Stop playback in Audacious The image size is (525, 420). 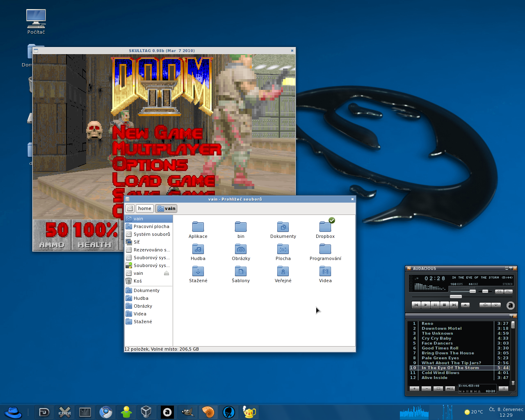[444, 305]
